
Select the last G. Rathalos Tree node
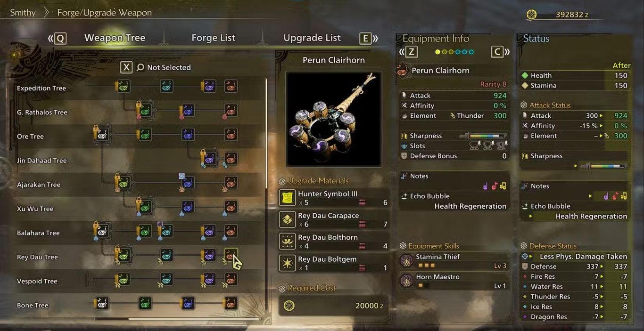click(231, 111)
